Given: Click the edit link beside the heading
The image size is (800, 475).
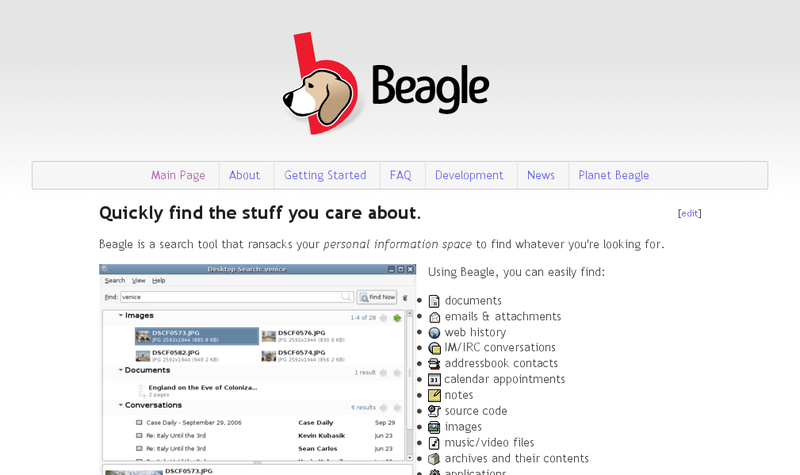Looking at the screenshot, I should [x=689, y=214].
